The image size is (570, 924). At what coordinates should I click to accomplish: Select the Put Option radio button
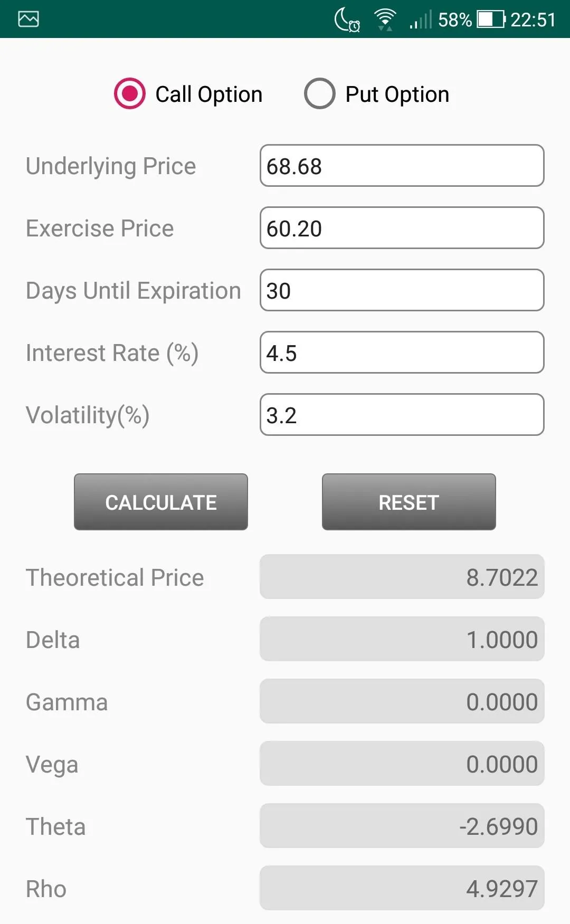point(320,94)
